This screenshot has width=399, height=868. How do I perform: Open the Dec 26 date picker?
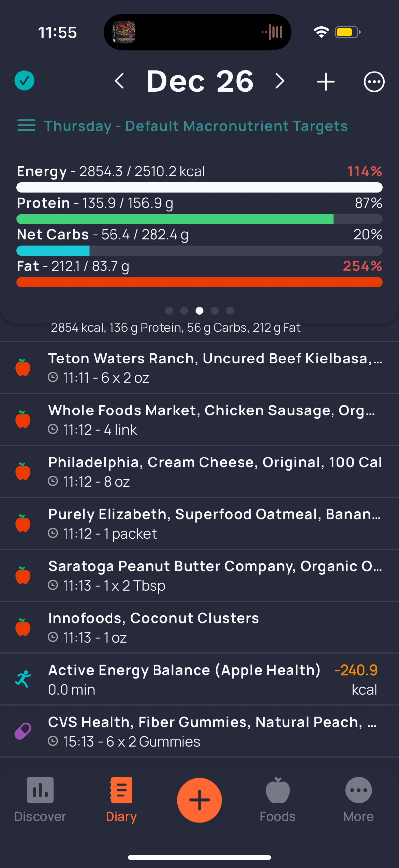coord(200,81)
